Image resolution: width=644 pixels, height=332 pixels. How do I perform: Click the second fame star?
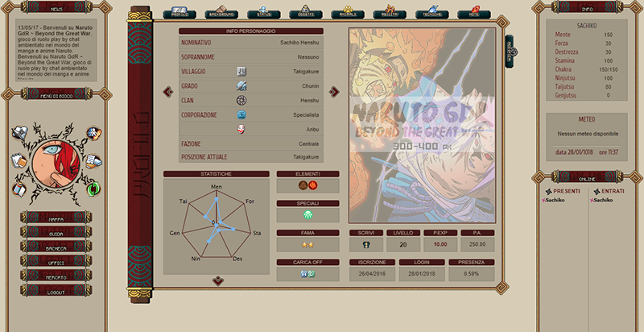tap(311, 245)
